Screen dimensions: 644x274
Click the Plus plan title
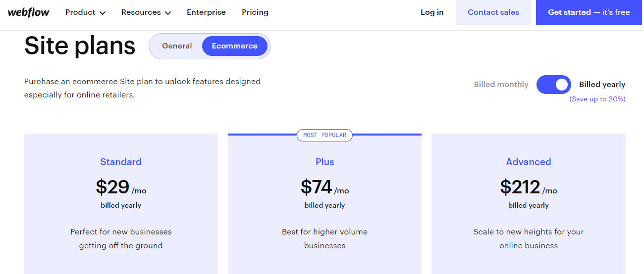click(325, 162)
